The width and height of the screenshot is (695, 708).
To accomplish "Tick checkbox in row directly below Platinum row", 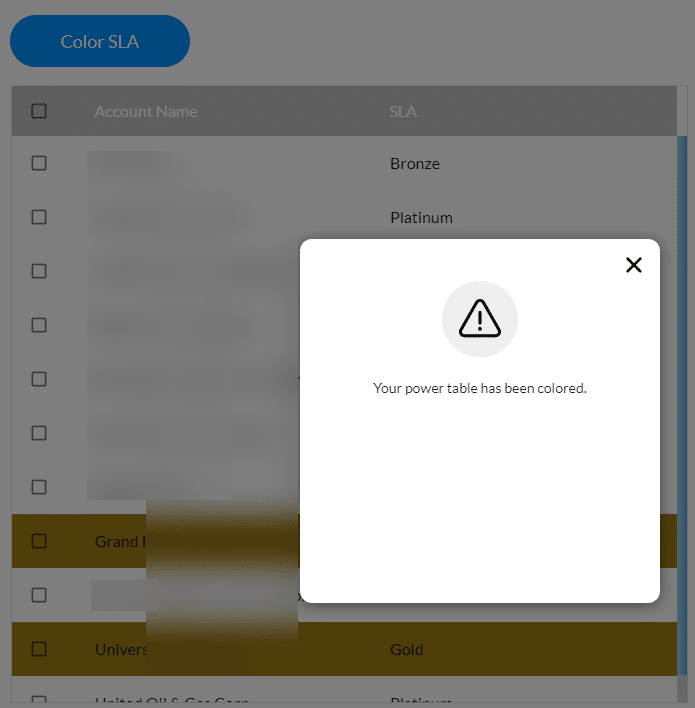I will point(39,271).
